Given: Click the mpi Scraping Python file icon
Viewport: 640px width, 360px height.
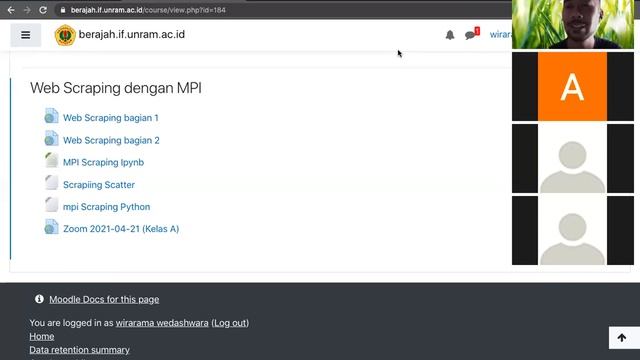Looking at the screenshot, I should click(51, 204).
